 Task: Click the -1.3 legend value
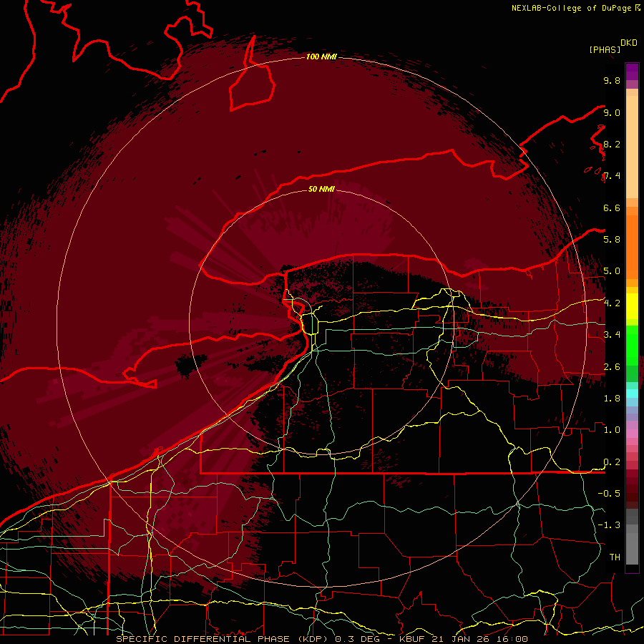pos(609,525)
